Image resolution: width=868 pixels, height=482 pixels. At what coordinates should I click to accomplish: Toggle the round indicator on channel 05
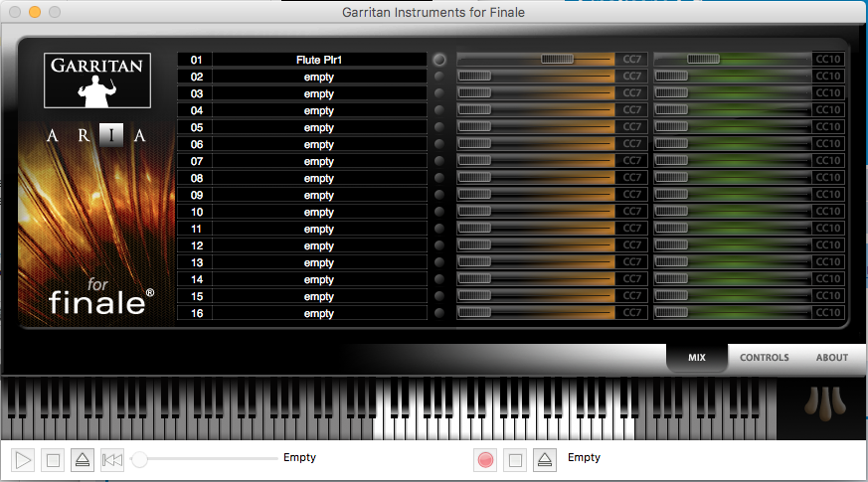coord(439,127)
